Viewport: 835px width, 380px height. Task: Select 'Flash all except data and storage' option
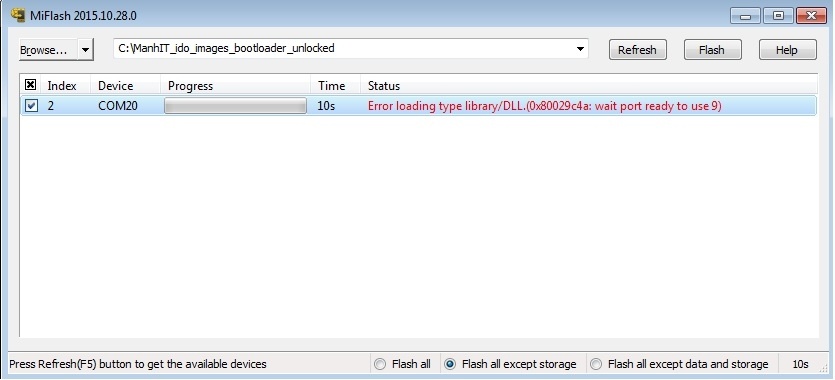596,364
